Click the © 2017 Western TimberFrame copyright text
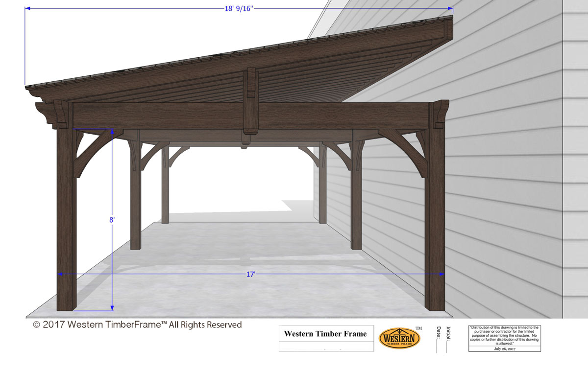The height and width of the screenshot is (370, 588). click(137, 324)
